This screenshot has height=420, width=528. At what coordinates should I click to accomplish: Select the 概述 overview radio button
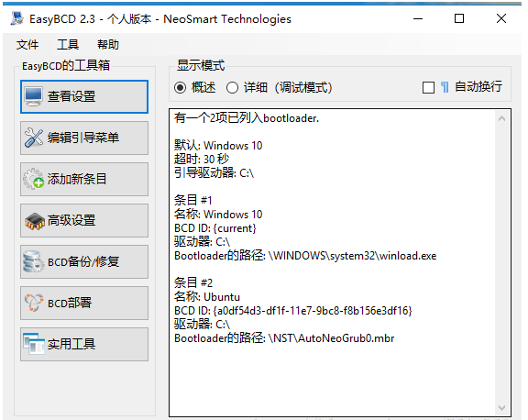pyautogui.click(x=181, y=88)
